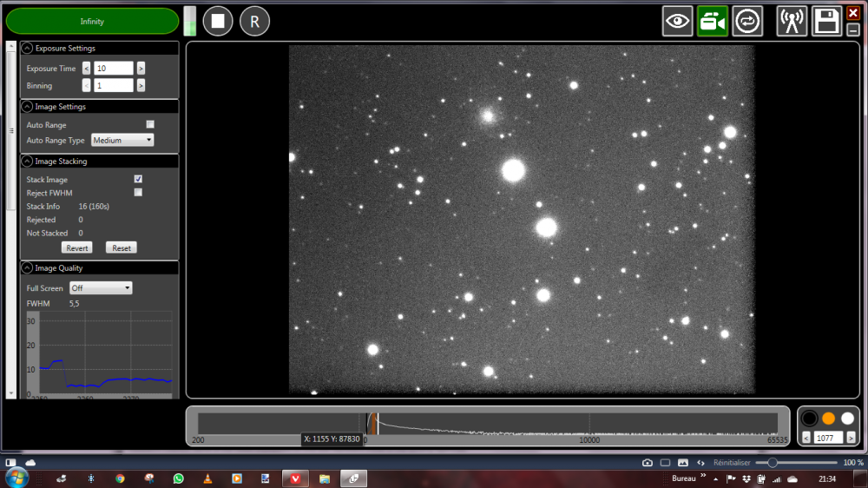Select the orange mid-point circle
Viewport: 868px width, 488px height.
pos(828,419)
